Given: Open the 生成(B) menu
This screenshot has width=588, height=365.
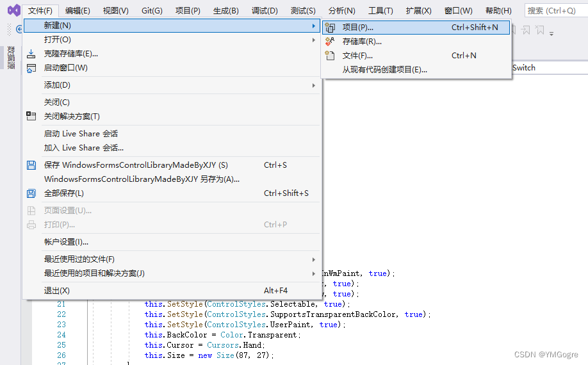Looking at the screenshot, I should 225,11.
